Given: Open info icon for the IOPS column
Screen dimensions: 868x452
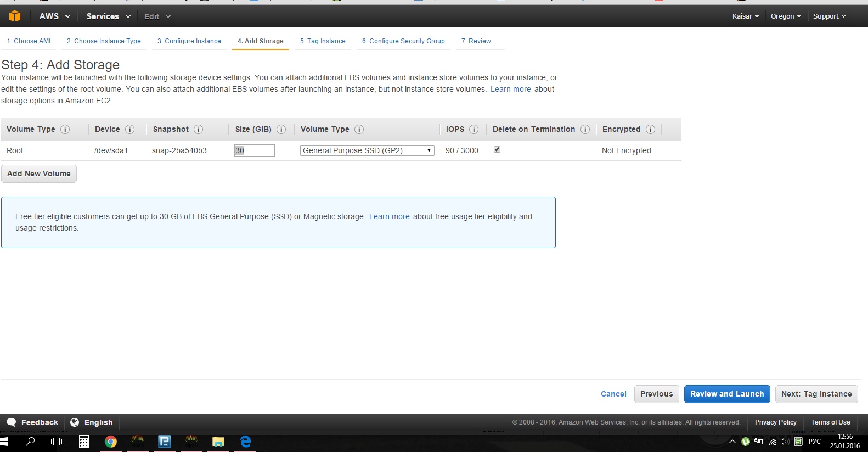Looking at the screenshot, I should [474, 130].
